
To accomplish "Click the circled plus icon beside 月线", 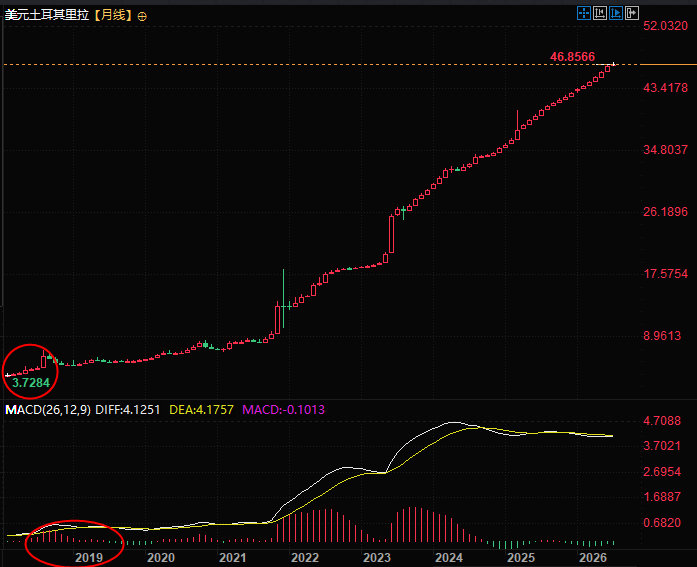I will (142, 16).
